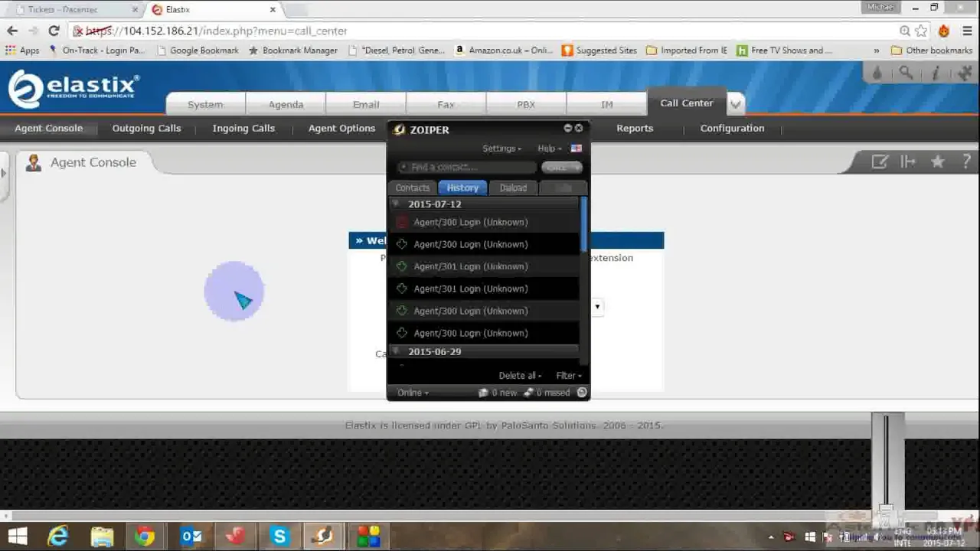Open Ingoing Calls submenu
Viewport: 980px width, 551px height.
[x=243, y=128]
